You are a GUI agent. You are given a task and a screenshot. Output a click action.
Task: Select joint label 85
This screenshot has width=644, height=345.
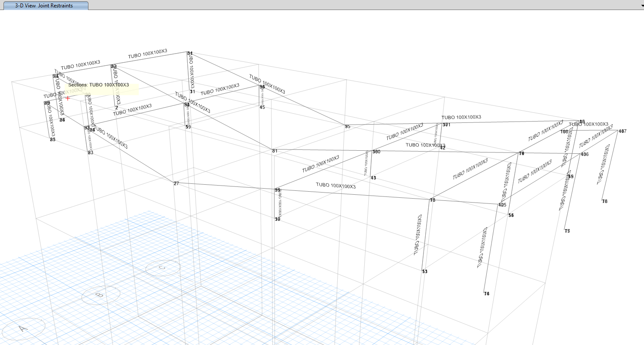pyautogui.click(x=53, y=140)
